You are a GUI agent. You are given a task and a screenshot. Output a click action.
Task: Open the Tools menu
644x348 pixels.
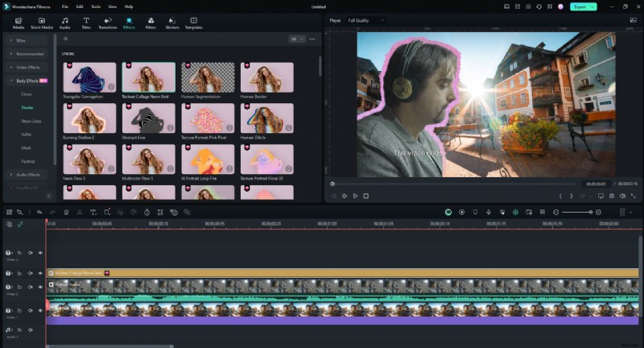coord(96,6)
